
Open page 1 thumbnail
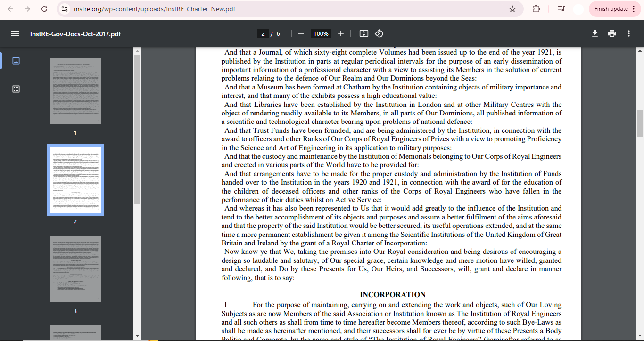pyautogui.click(x=75, y=91)
